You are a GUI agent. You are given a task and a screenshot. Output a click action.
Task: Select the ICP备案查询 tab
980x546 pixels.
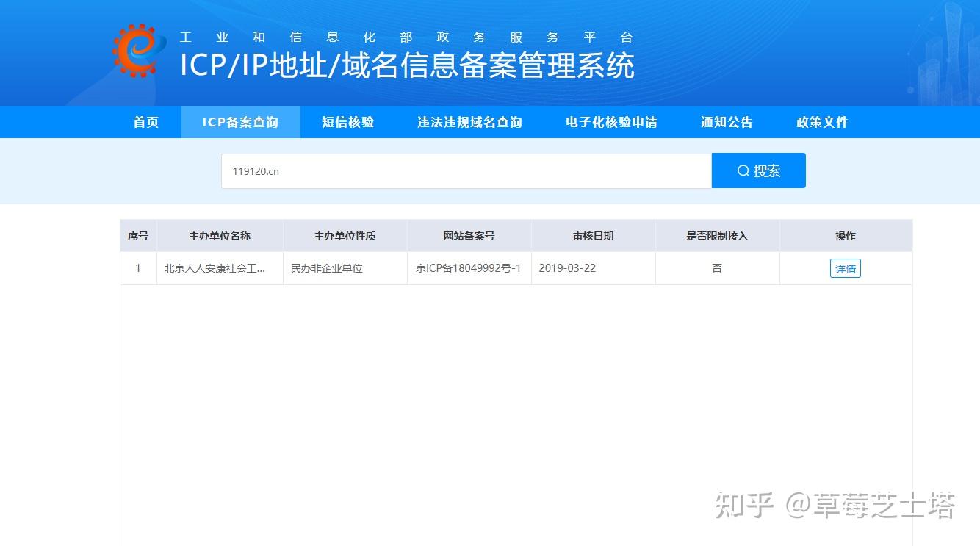pos(240,122)
